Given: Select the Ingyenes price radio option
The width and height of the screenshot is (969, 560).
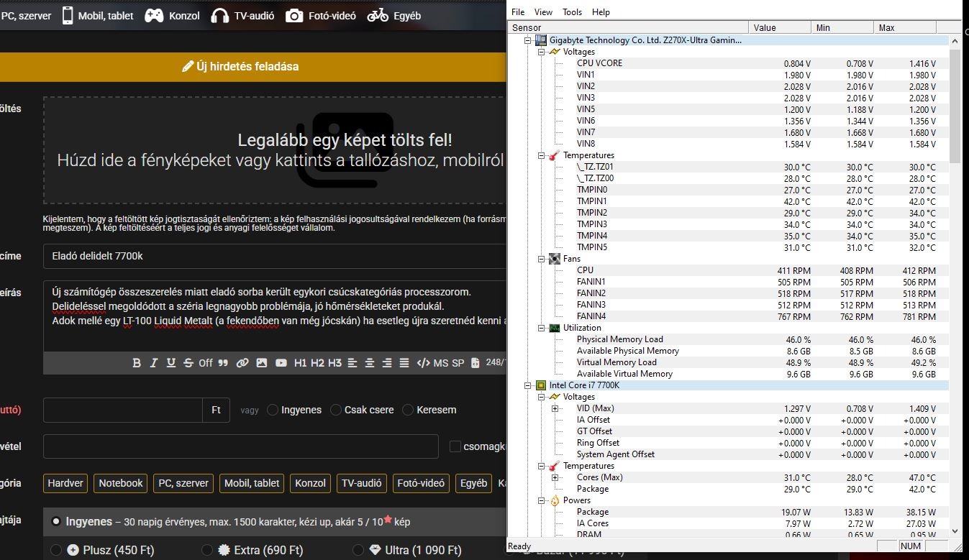Looking at the screenshot, I should [273, 410].
